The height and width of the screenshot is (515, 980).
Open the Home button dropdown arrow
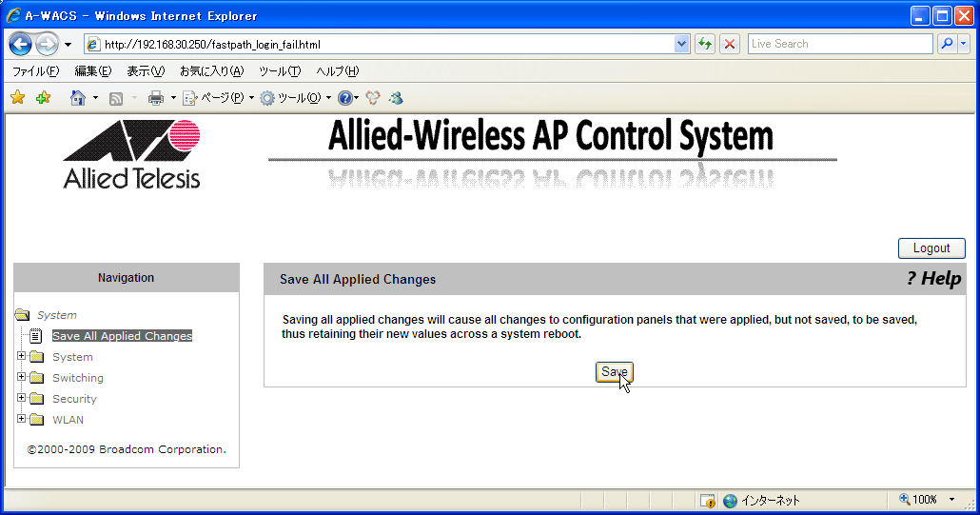click(x=95, y=98)
